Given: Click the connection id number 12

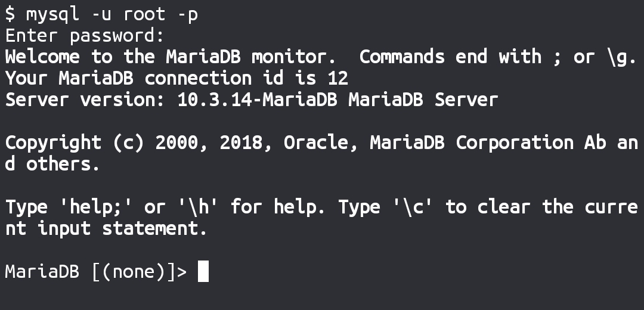Looking at the screenshot, I should click(338, 79).
